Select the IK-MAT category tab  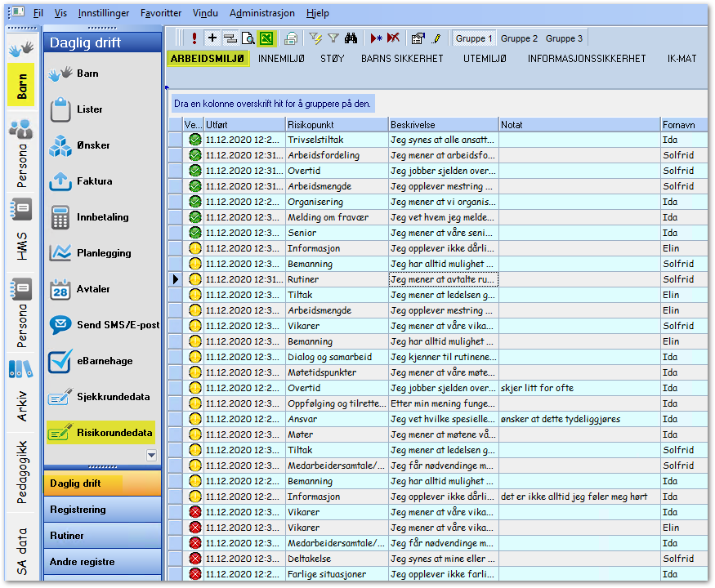coord(681,58)
